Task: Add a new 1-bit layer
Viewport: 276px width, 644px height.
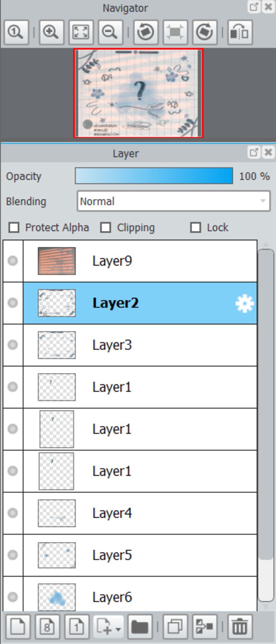Action: (77, 627)
